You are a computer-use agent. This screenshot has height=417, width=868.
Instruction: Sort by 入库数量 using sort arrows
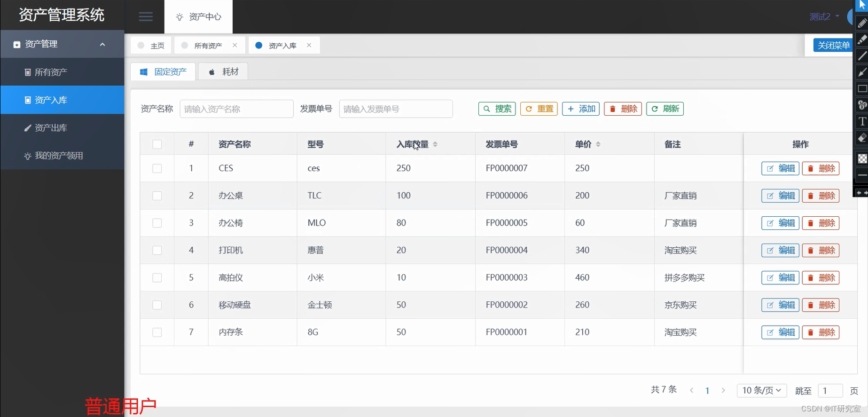pos(435,144)
